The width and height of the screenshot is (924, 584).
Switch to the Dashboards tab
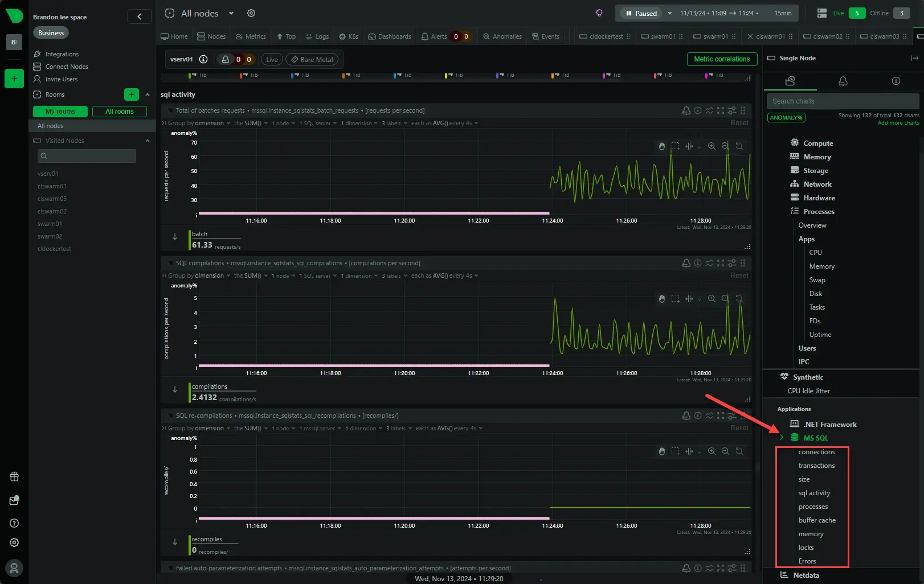point(390,36)
